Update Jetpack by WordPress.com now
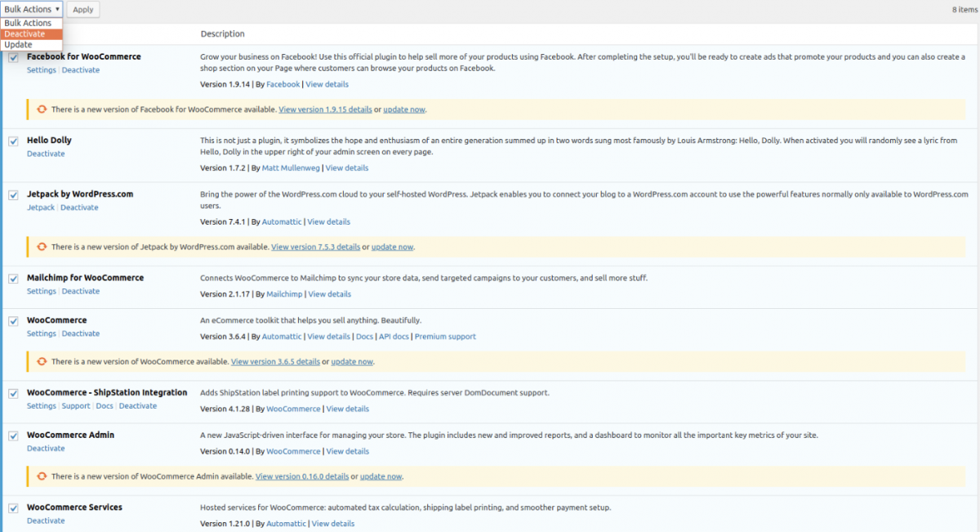The image size is (980, 532). click(x=393, y=247)
